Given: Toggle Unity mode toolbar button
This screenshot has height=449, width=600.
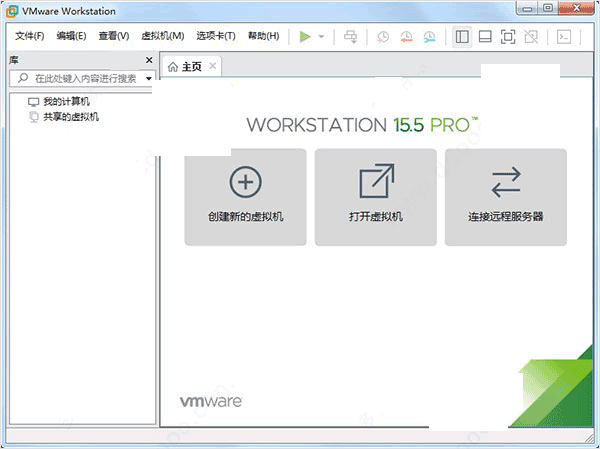Looking at the screenshot, I should (x=531, y=36).
